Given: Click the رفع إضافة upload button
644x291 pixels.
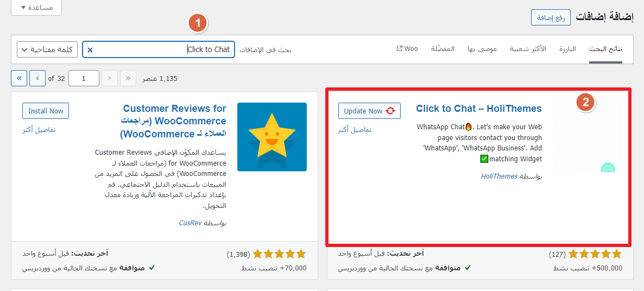Looking at the screenshot, I should click(x=551, y=18).
